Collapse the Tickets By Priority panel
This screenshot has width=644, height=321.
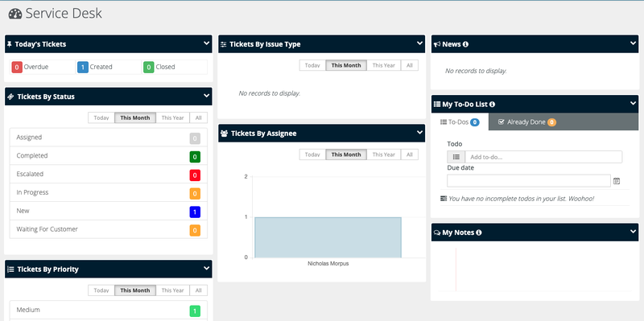coord(207,269)
